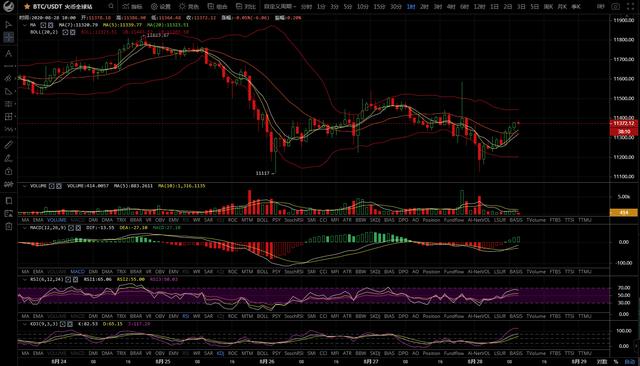The width and height of the screenshot is (640, 366).
Task: Open MA indicator settings gear
Action: tap(43, 25)
